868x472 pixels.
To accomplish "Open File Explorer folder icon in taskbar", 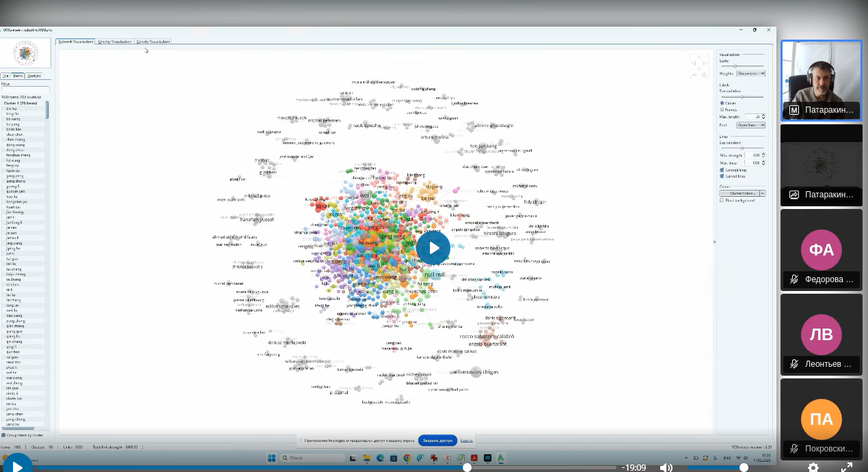I will tap(367, 458).
